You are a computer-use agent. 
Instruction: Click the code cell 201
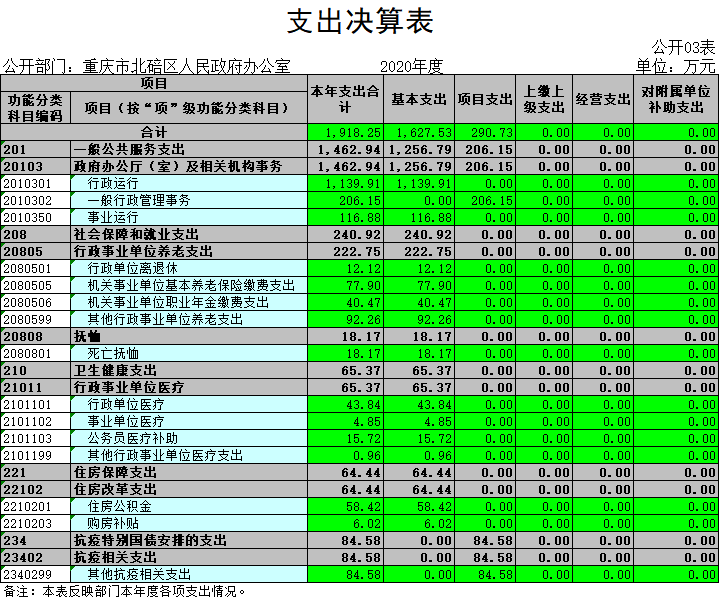click(35, 150)
